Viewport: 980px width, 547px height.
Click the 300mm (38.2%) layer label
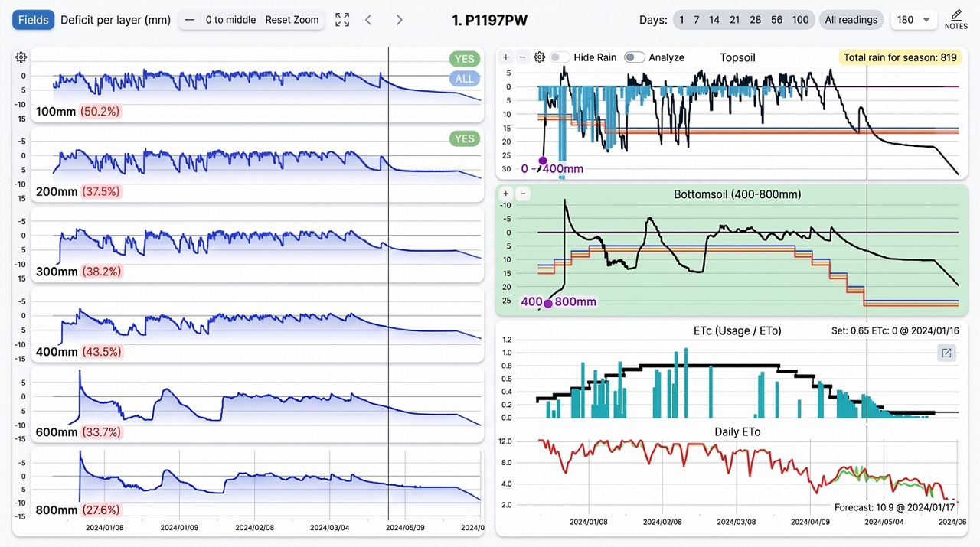[x=78, y=272]
